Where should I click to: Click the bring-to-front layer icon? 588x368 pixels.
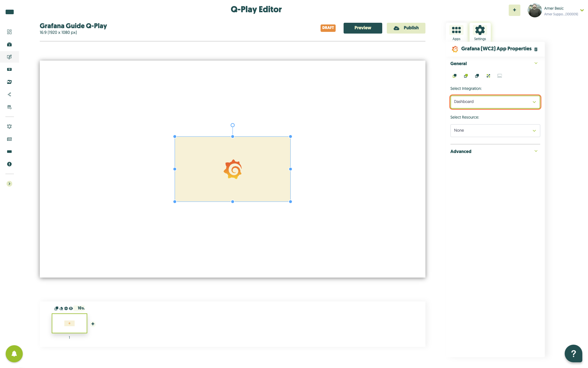click(x=454, y=76)
